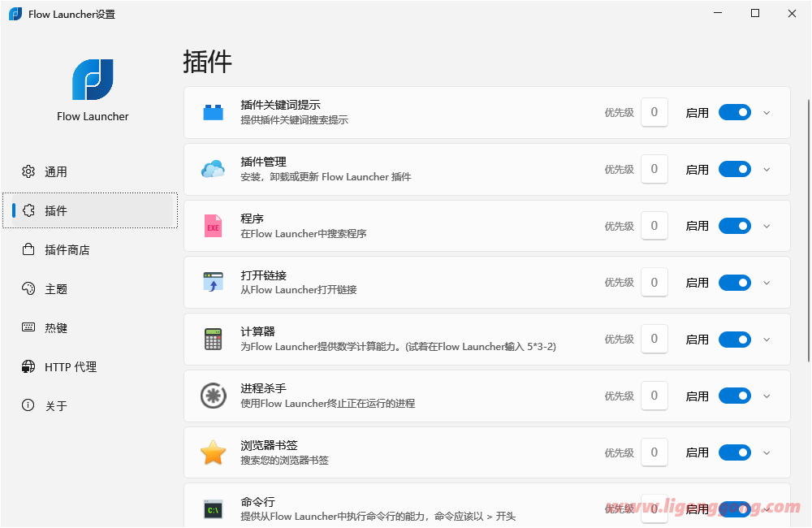Click the C:\ terminal icon of 命令行
Screen dimensions: 812x528
click(x=213, y=509)
